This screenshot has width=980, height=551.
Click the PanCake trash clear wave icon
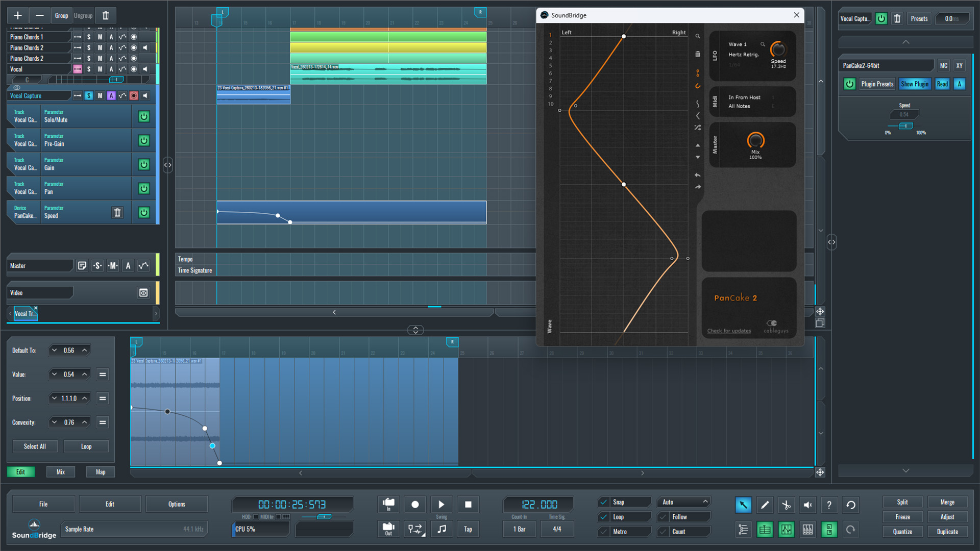[x=698, y=54]
